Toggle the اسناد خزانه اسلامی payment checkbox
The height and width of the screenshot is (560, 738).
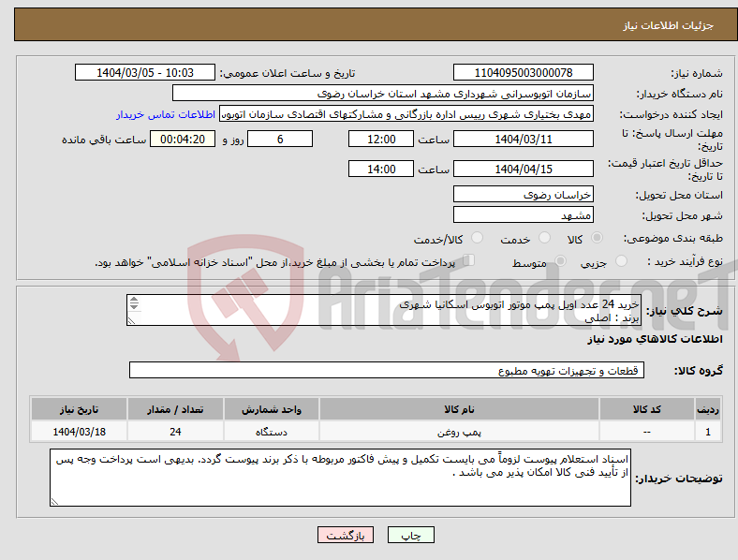click(469, 259)
